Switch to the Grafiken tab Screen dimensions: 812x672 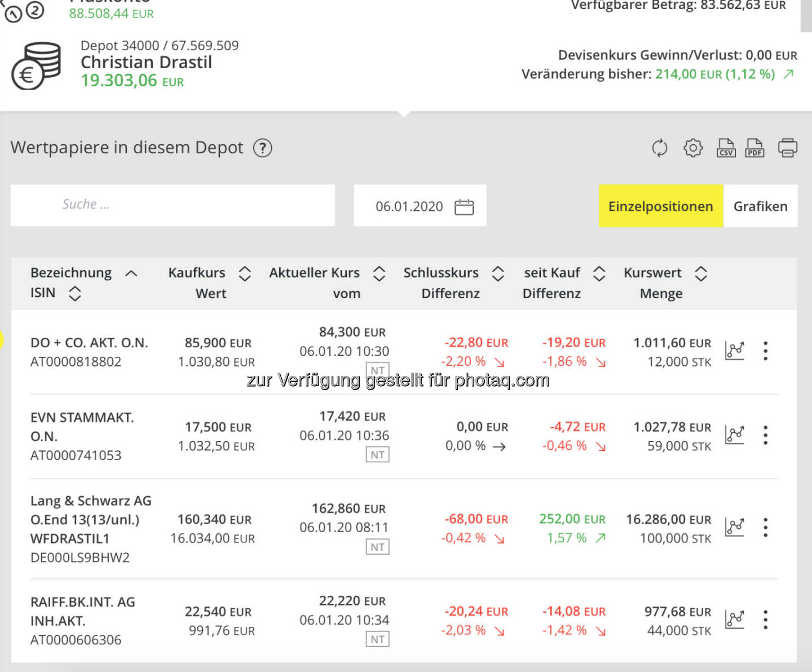[760, 206]
